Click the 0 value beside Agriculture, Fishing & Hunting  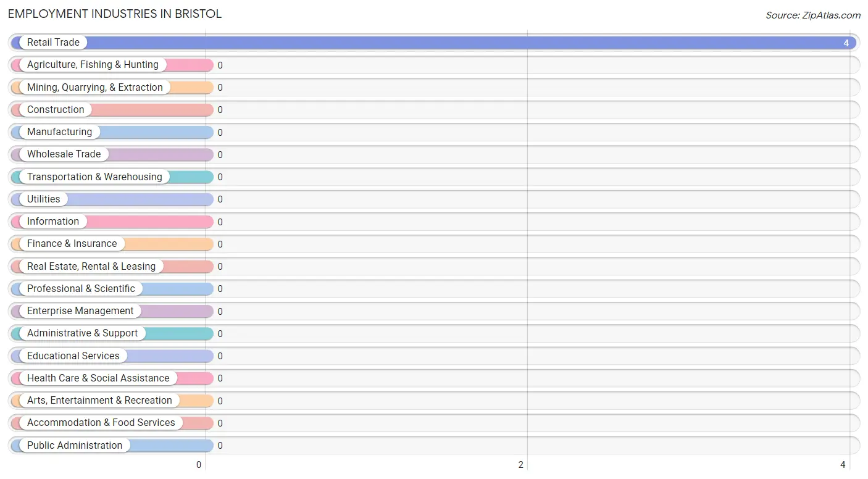pos(220,65)
